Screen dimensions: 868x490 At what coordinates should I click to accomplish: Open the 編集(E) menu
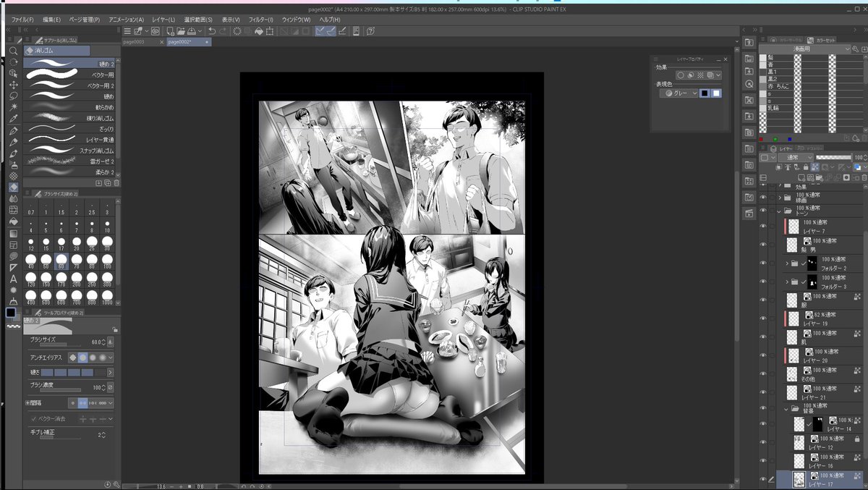pos(51,19)
